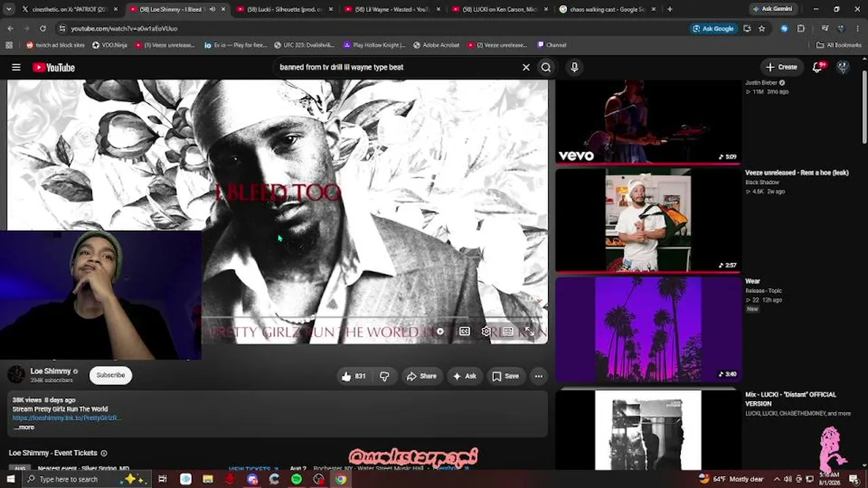Screen dimensions: 868x488
Task: Open File Explorer from the taskbar
Action: click(x=208, y=479)
